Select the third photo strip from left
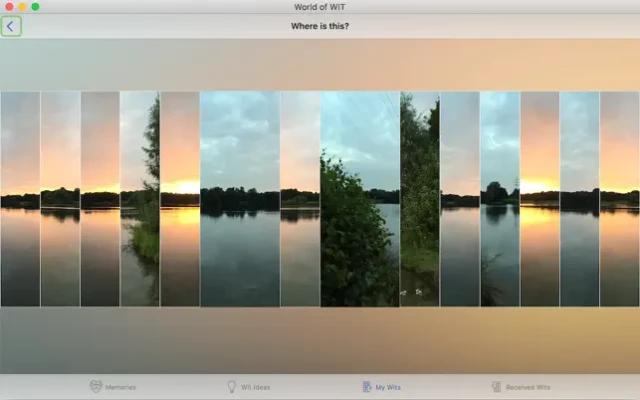640x400 pixels. click(100, 199)
